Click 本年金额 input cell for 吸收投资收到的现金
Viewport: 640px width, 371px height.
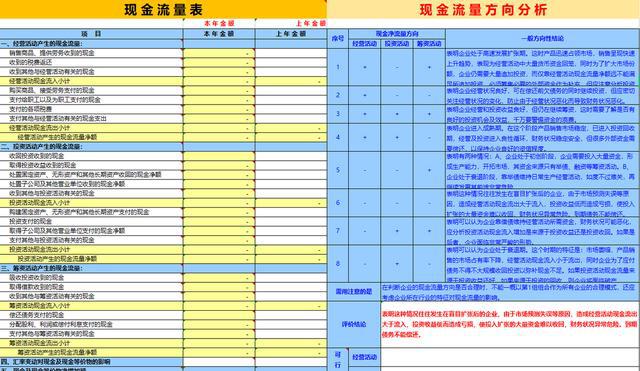(219, 278)
